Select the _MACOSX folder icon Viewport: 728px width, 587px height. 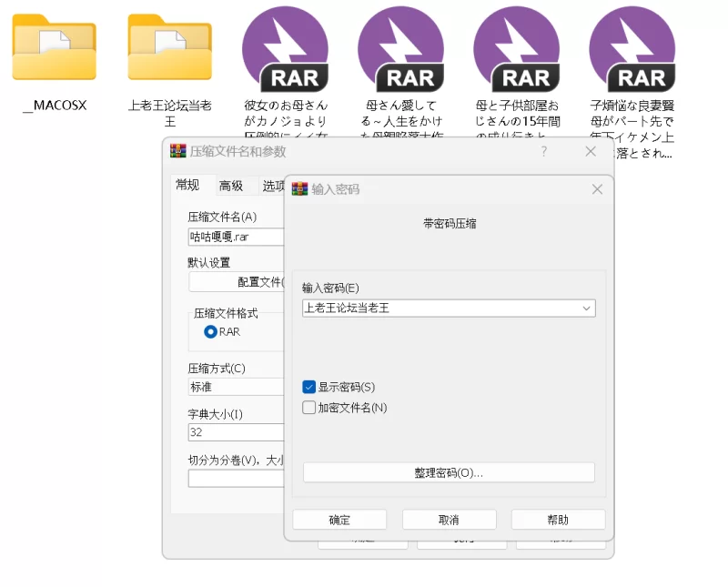[55, 47]
